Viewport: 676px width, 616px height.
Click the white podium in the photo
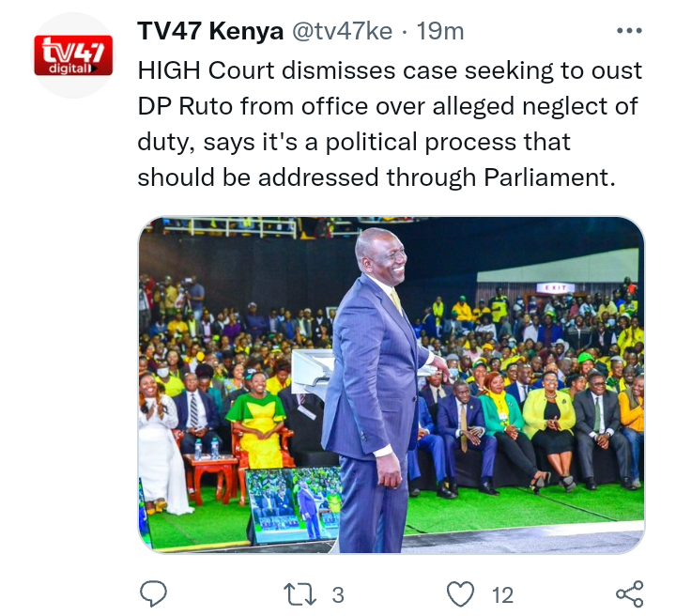313,371
